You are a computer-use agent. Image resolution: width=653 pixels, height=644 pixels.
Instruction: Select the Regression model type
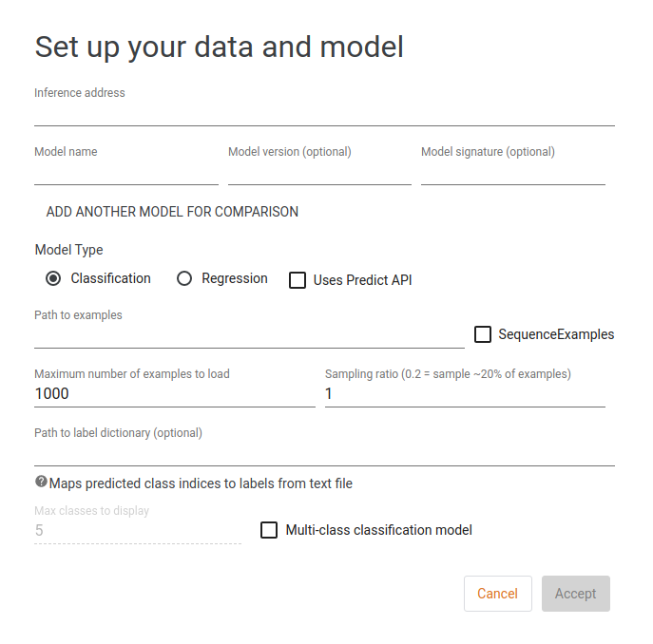(184, 278)
